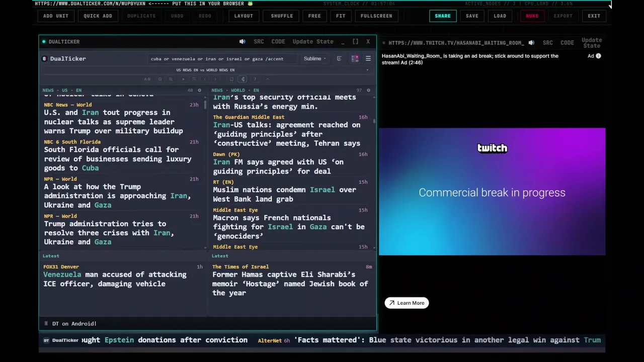Image resolution: width=644 pixels, height=362 pixels.
Task: Click the DUPLICATE button
Action: (x=141, y=16)
